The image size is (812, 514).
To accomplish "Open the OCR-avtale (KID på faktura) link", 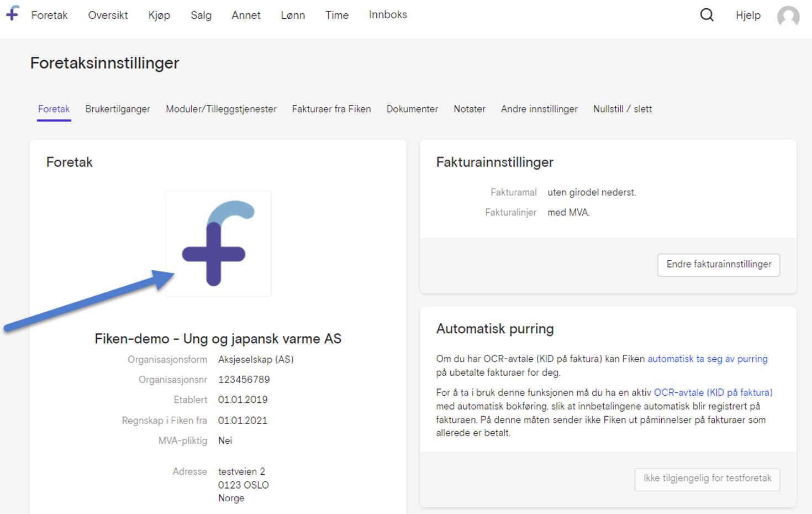I will (x=713, y=392).
